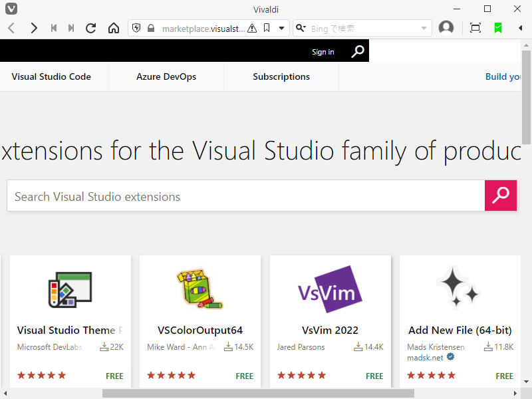
Task: Open the site header search icon
Action: (358, 52)
